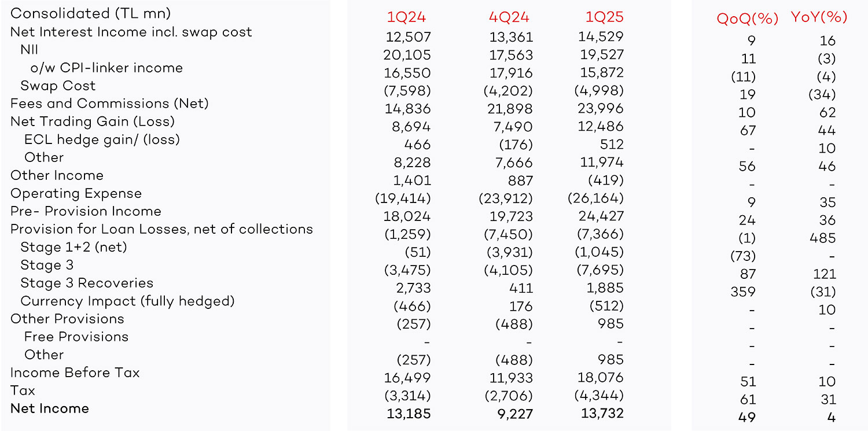The image size is (868, 431).
Task: Select the Fees and Commissions (Net) label
Action: [x=109, y=104]
